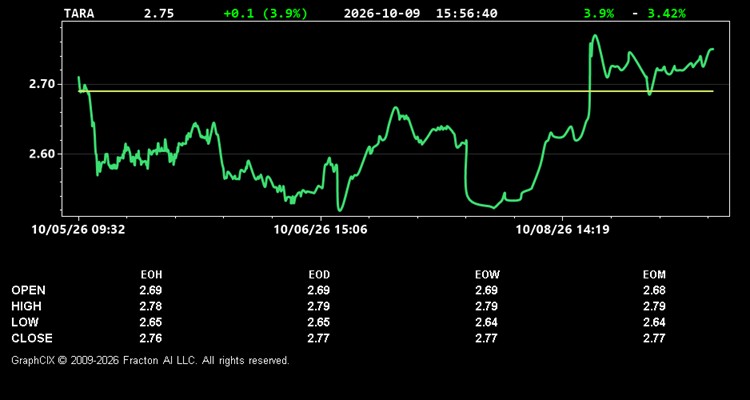Click the 2.60 y-axis label

(43, 154)
